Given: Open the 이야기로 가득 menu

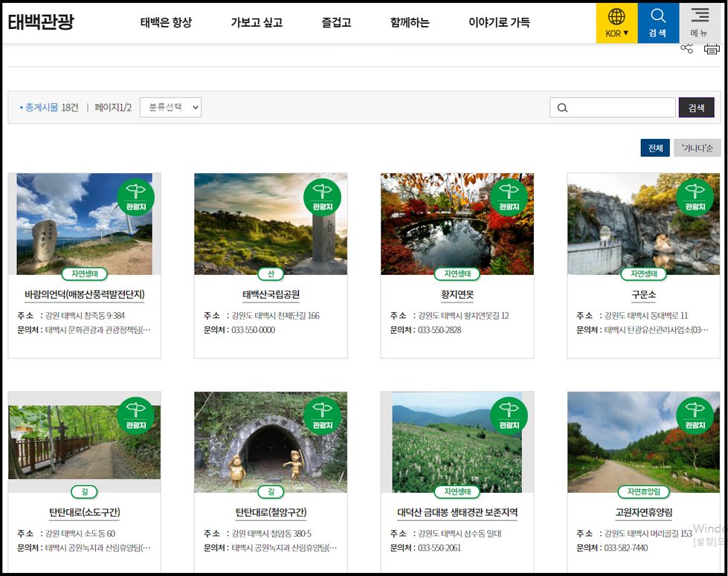Looking at the screenshot, I should click(499, 22).
